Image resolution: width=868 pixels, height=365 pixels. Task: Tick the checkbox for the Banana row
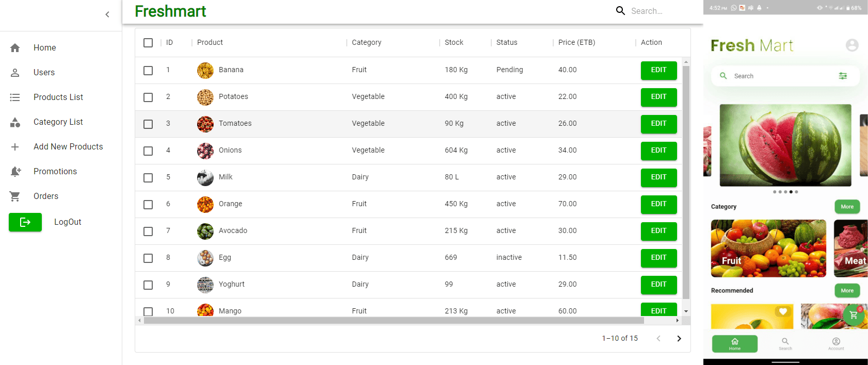(148, 71)
